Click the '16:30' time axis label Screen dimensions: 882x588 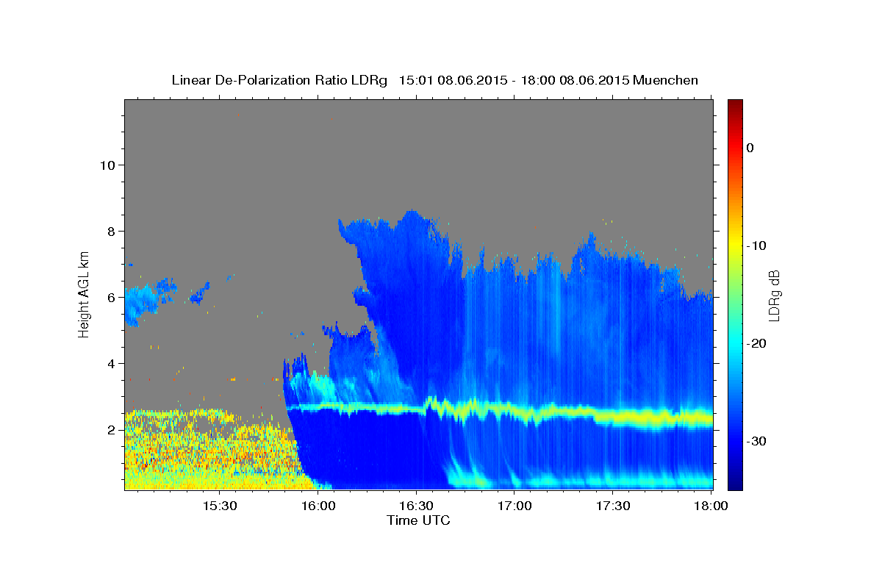click(416, 506)
